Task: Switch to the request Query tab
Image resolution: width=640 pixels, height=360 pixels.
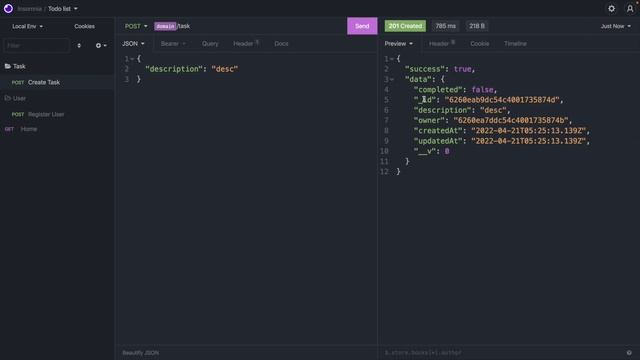Action: (210, 44)
